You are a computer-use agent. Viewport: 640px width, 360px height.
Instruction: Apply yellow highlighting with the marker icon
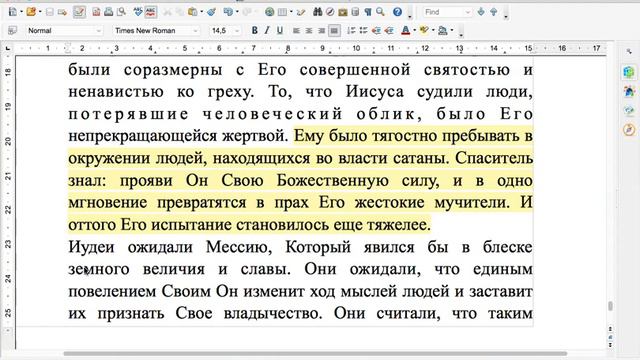click(x=424, y=31)
